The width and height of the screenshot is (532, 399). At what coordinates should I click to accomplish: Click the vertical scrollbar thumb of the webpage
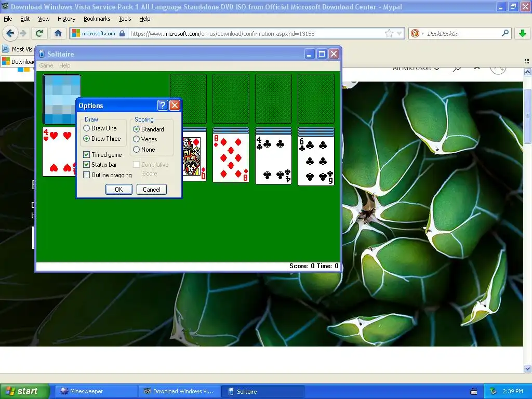click(x=527, y=116)
